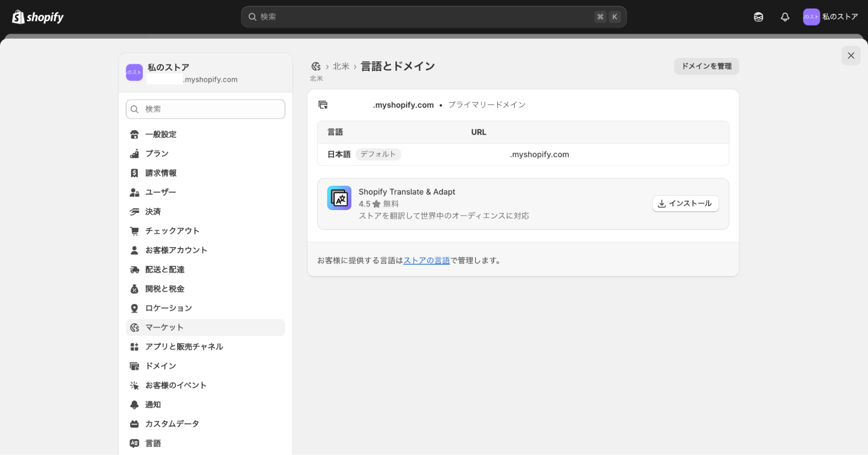This screenshot has height=455, width=868.
Task: Open 通知 notification settings
Action: pos(153,405)
